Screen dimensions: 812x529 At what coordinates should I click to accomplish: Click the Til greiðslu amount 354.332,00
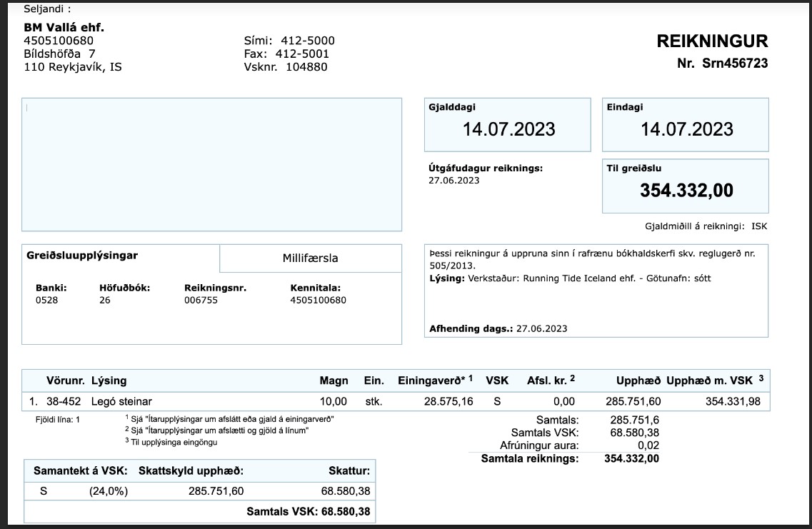(x=687, y=190)
